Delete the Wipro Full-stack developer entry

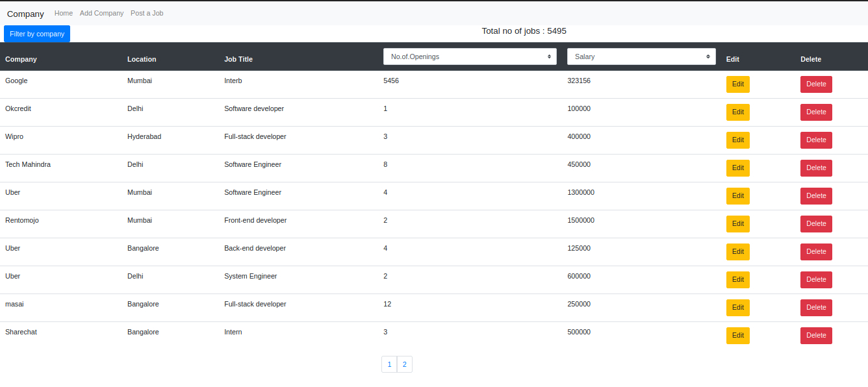tap(816, 140)
